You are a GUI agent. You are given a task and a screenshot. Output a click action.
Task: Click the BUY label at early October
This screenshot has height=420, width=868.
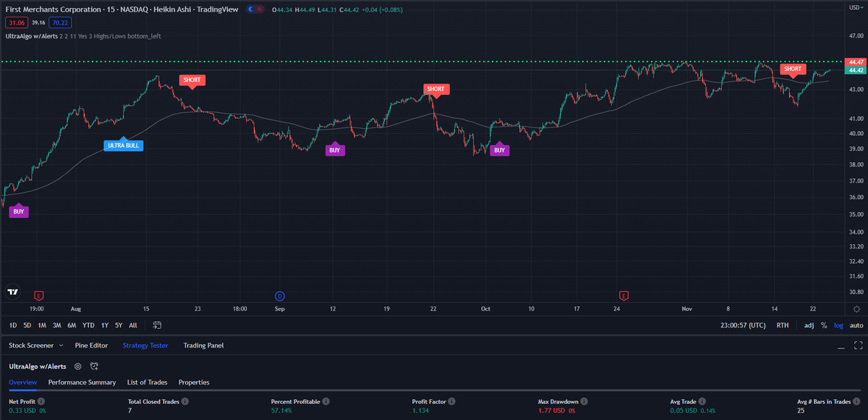499,151
